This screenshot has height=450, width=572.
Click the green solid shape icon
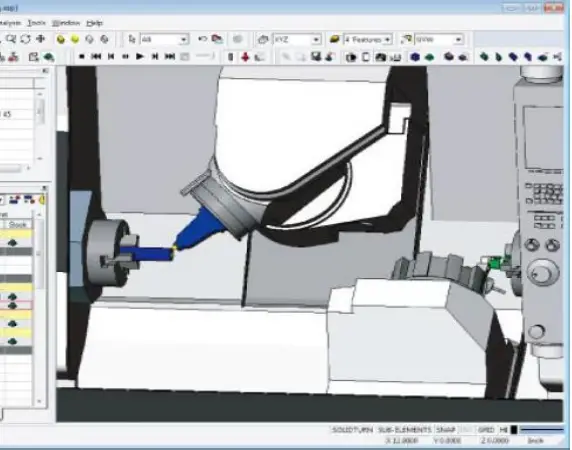point(430,57)
